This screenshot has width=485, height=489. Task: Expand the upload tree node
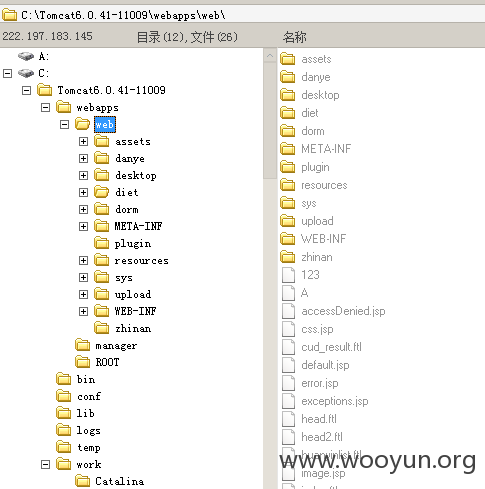click(83, 294)
